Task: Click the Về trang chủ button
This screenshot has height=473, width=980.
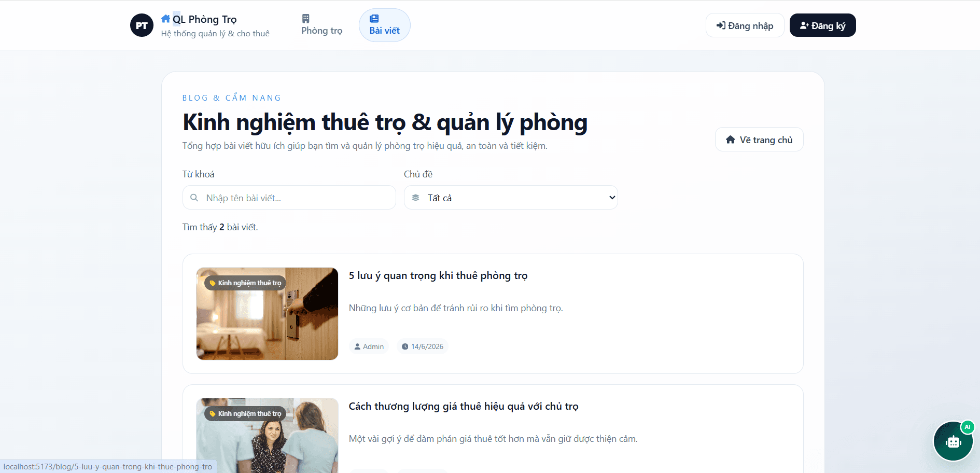Action: coord(759,140)
